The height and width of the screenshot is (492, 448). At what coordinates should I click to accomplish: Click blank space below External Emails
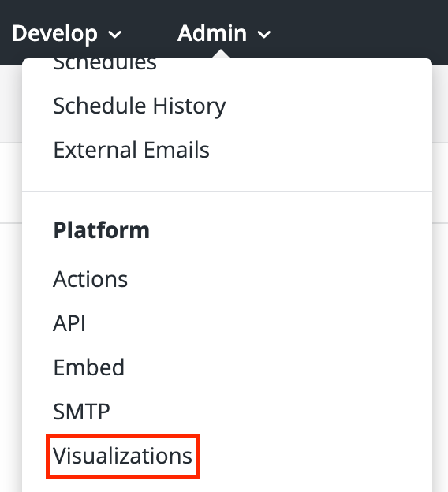coord(227,176)
